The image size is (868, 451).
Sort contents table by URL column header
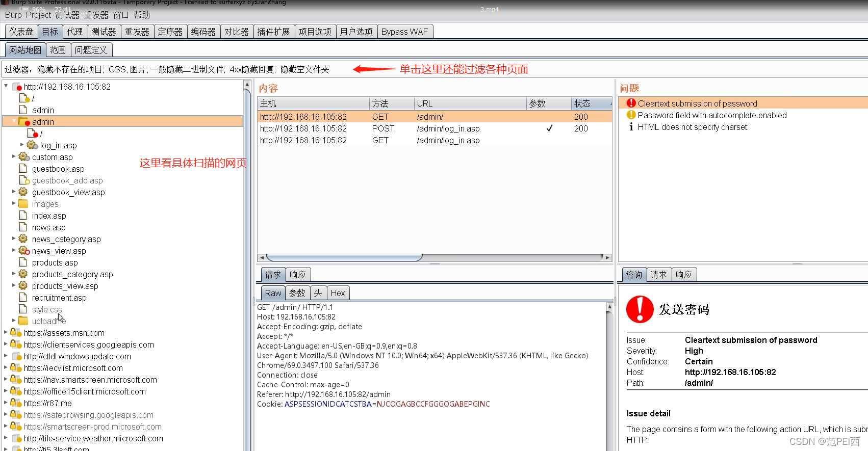470,103
